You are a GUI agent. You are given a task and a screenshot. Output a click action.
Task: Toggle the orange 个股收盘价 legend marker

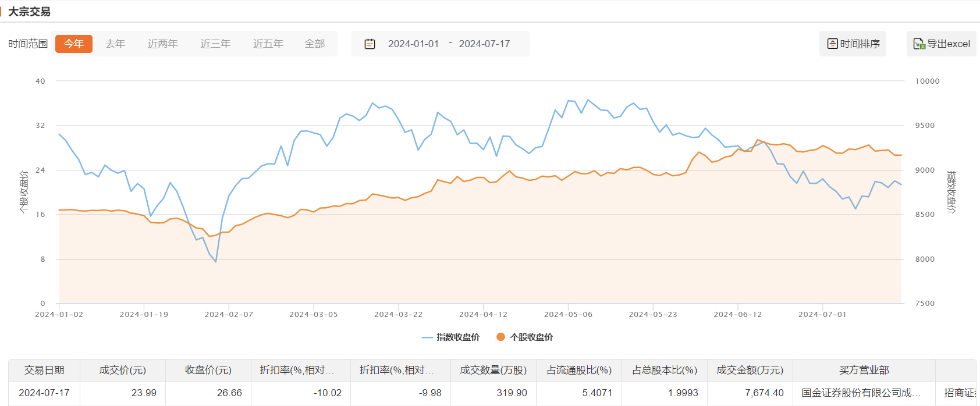[500, 337]
